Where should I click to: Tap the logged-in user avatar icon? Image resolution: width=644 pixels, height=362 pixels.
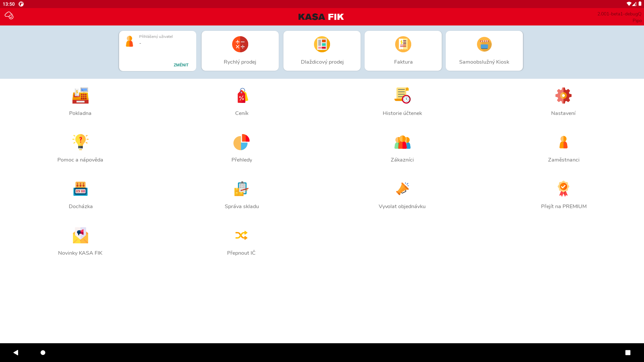point(129,41)
